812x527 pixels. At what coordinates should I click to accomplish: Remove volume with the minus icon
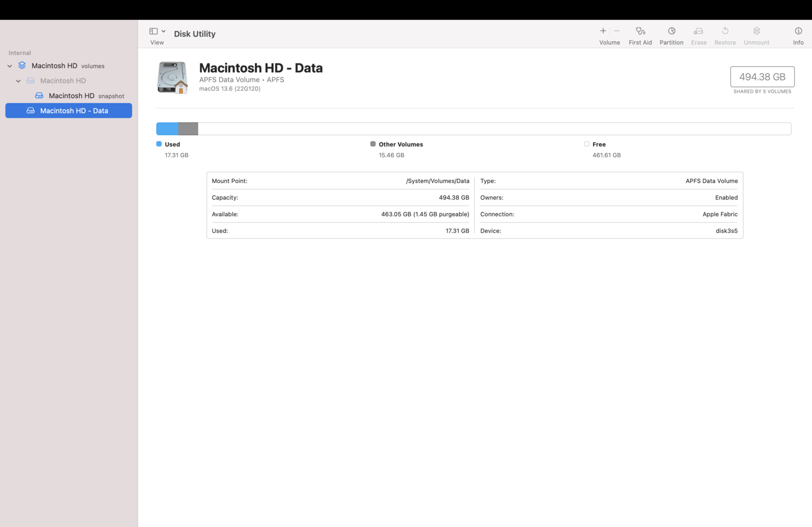(617, 31)
